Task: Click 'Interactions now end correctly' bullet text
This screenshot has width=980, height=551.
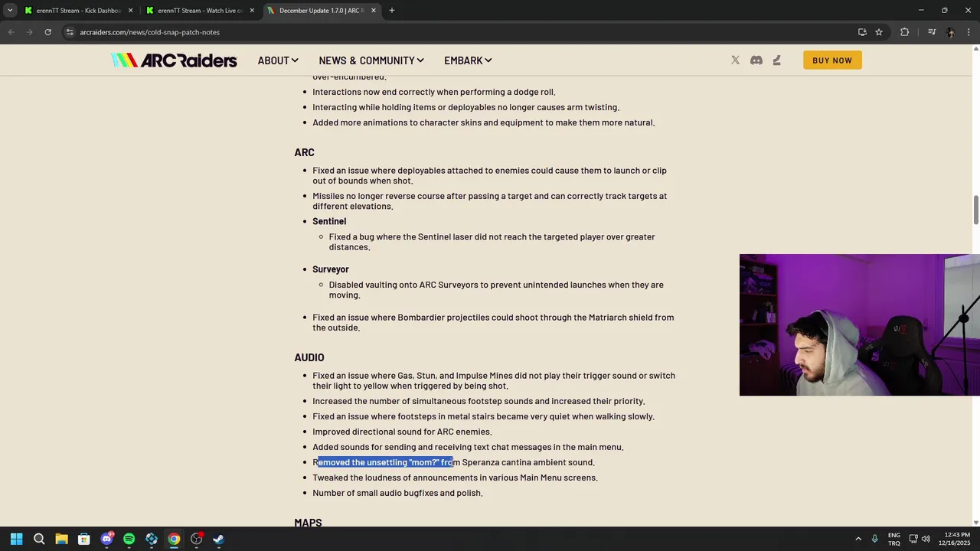Action: pyautogui.click(x=434, y=92)
